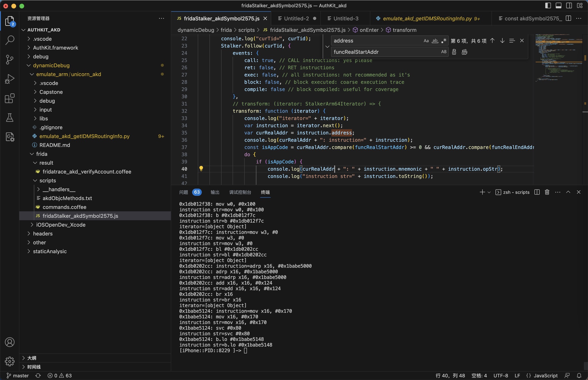The image size is (588, 380).
Task: Customize layout icon in title bar
Action: coord(580,5)
